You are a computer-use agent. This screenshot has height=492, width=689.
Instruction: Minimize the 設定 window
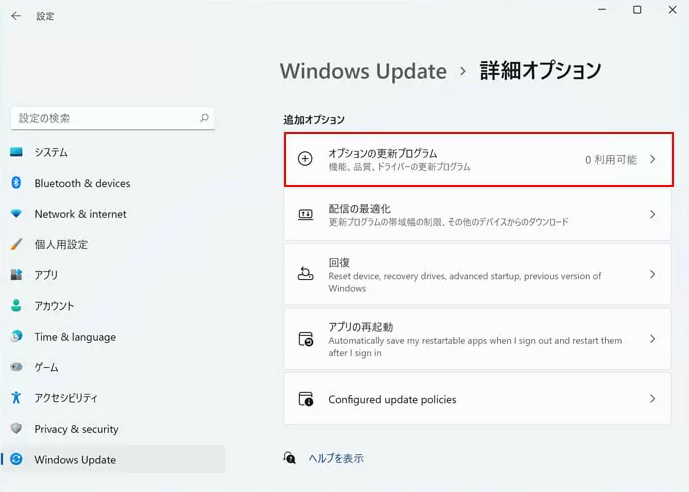602,9
